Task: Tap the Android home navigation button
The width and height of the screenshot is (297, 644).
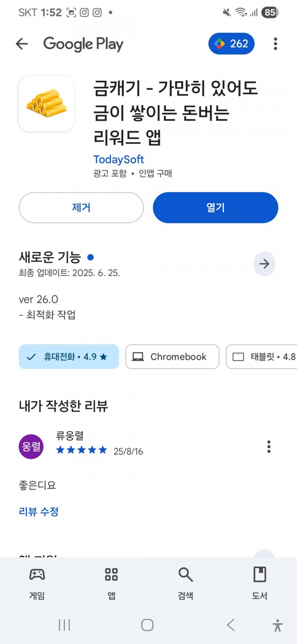Action: click(148, 625)
